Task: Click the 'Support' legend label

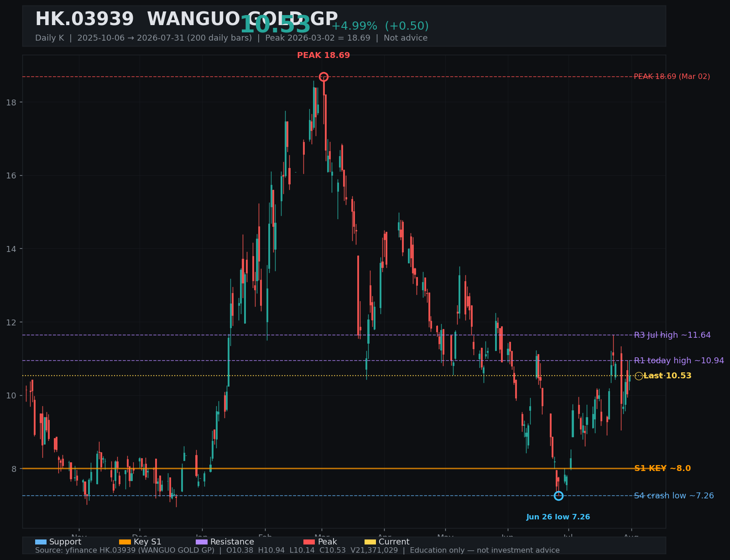Action: (65, 542)
